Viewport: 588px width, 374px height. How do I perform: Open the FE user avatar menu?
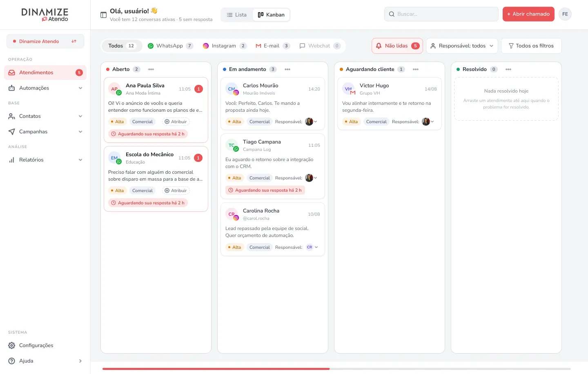565,14
